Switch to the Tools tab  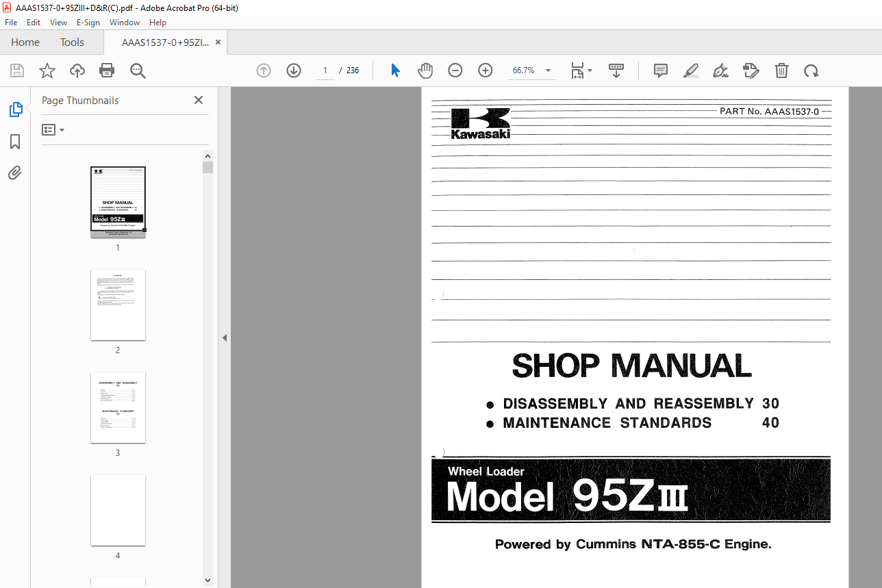point(72,42)
